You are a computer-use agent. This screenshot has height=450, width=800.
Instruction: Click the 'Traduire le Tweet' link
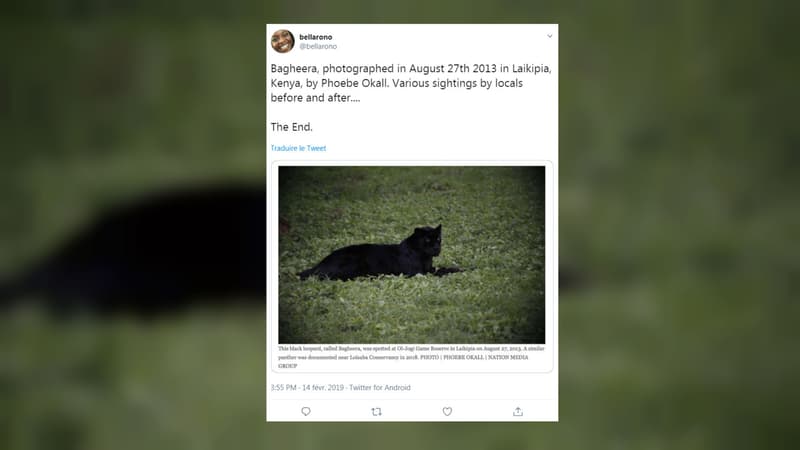click(x=298, y=148)
